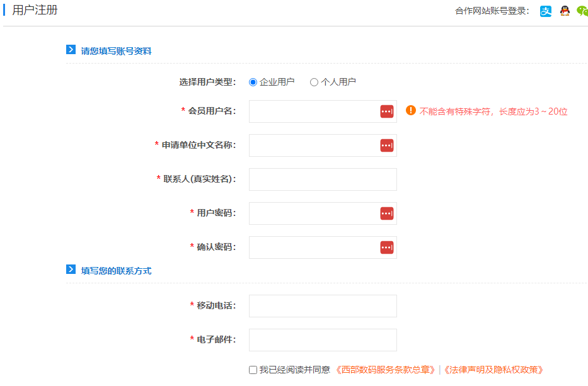Click the 电子邮件 input field
The width and height of the screenshot is (588, 386).
point(323,340)
